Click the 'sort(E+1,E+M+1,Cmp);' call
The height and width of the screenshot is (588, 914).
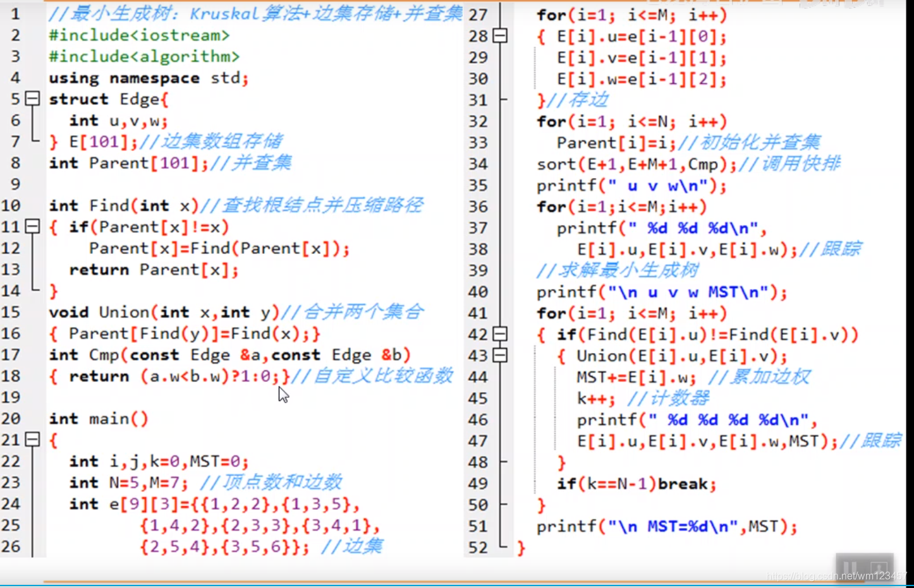[x=637, y=164]
